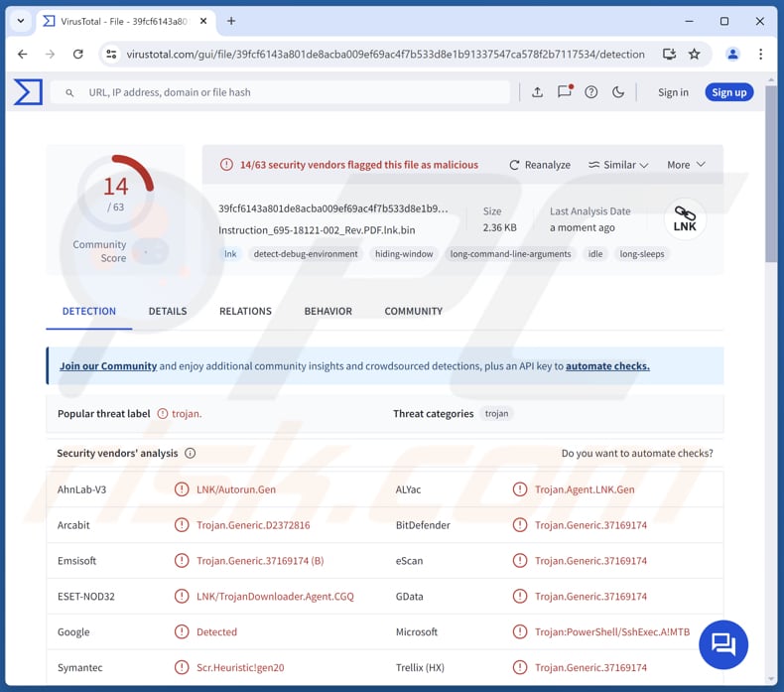Click the upload file icon
Image resolution: width=784 pixels, height=692 pixels.
[537, 92]
